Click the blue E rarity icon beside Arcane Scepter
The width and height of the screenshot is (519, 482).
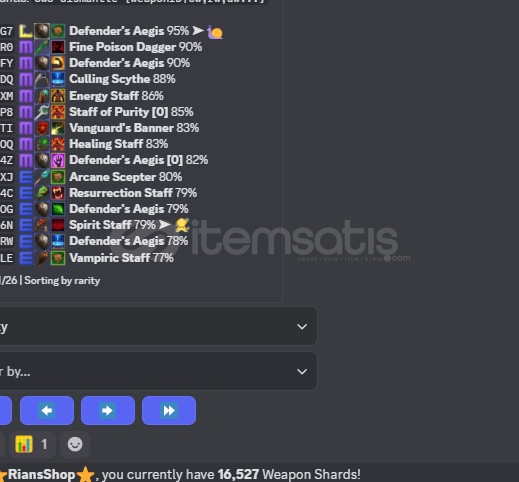(26, 177)
